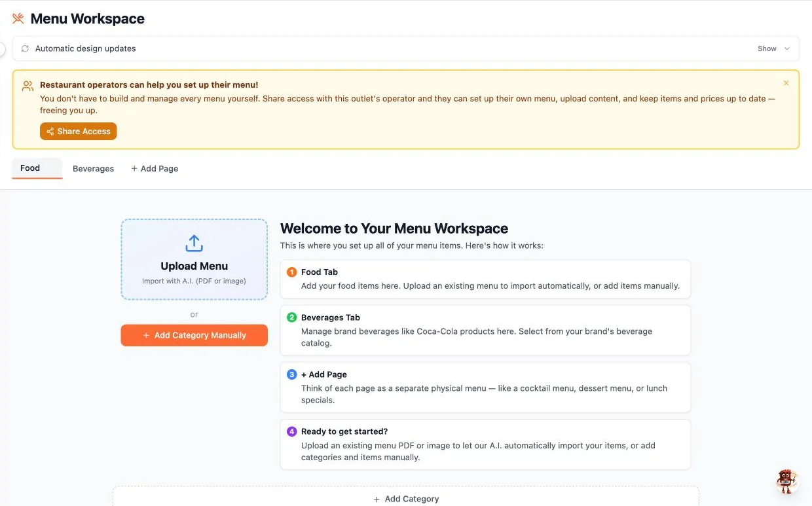
Task: Open the mascot chat helper icon
Action: [786, 481]
